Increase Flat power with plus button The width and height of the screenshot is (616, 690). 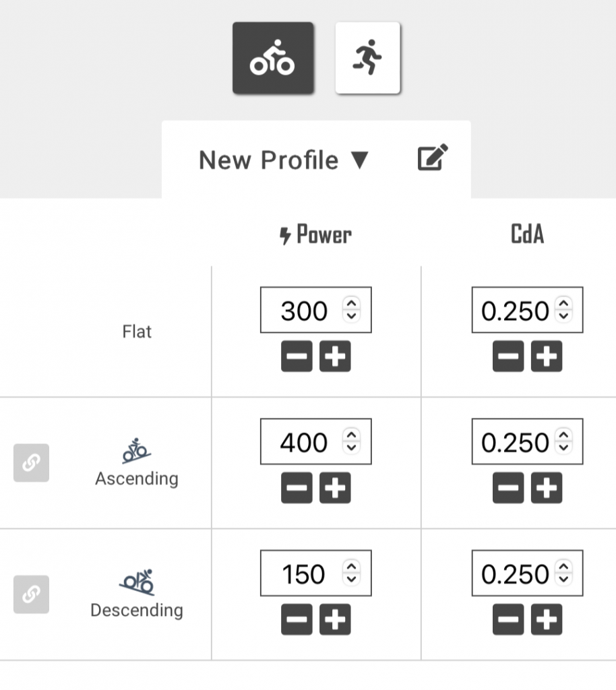coord(335,357)
